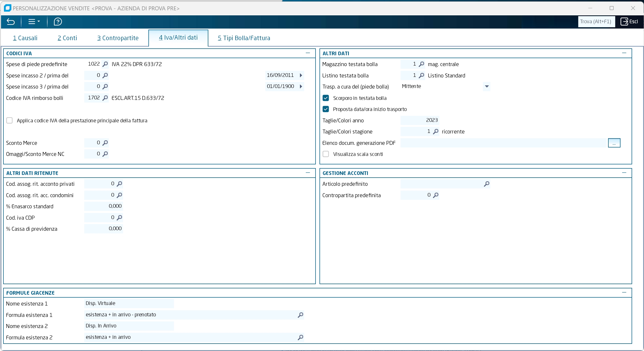The height and width of the screenshot is (351, 644).
Task: Click the Trova search field
Action: coord(596,22)
